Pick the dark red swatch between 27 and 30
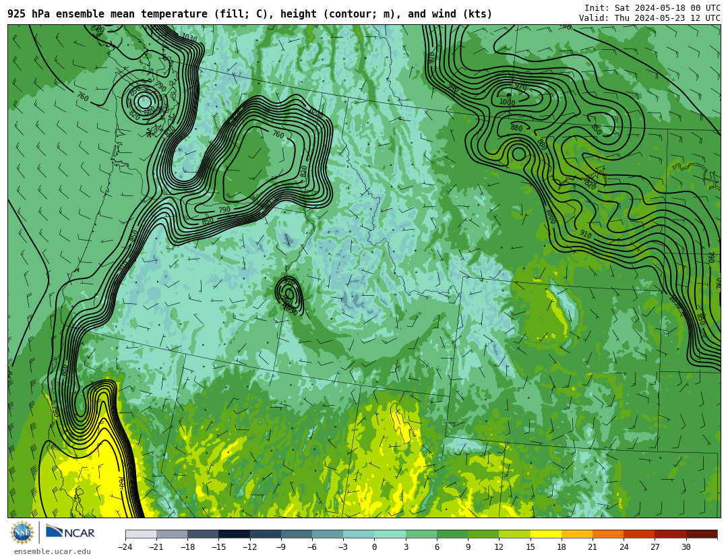Viewport: 728px width, 560px height. tap(670, 534)
